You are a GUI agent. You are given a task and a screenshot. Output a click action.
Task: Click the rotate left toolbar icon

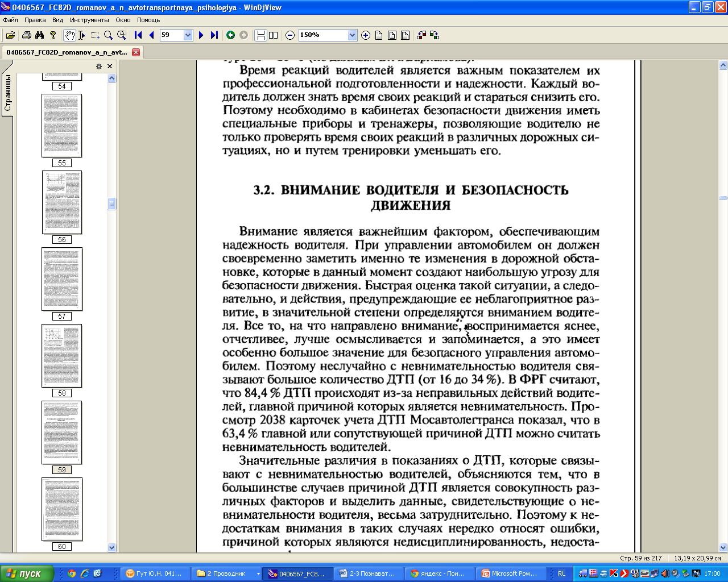(x=421, y=35)
